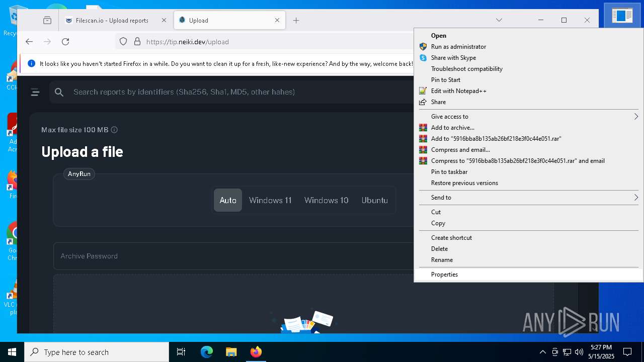Viewport: 644px width, 362px height.
Task: Open File Explorer from taskbar
Action: [231, 352]
